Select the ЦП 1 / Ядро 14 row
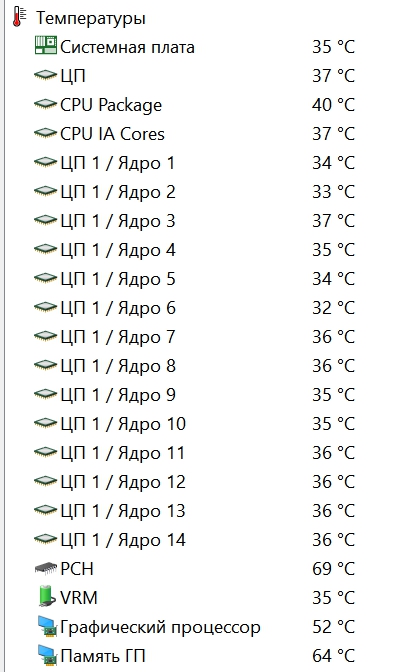This screenshot has width=394, height=672. tap(195, 540)
